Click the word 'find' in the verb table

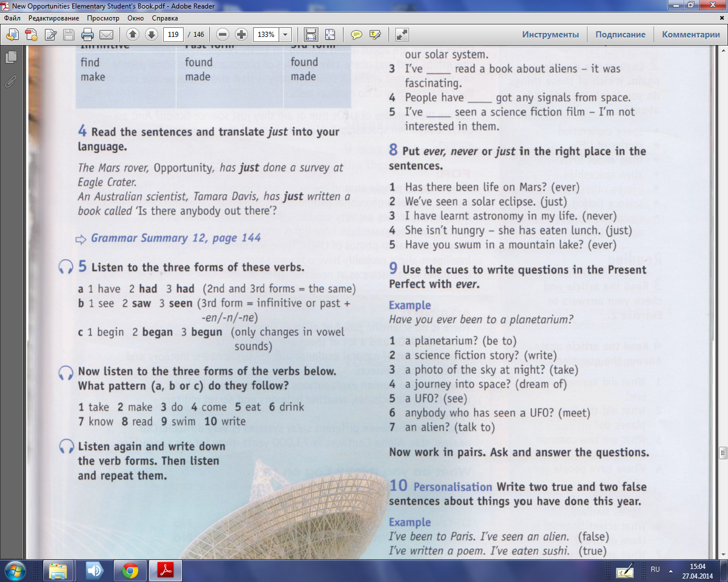pos(90,62)
